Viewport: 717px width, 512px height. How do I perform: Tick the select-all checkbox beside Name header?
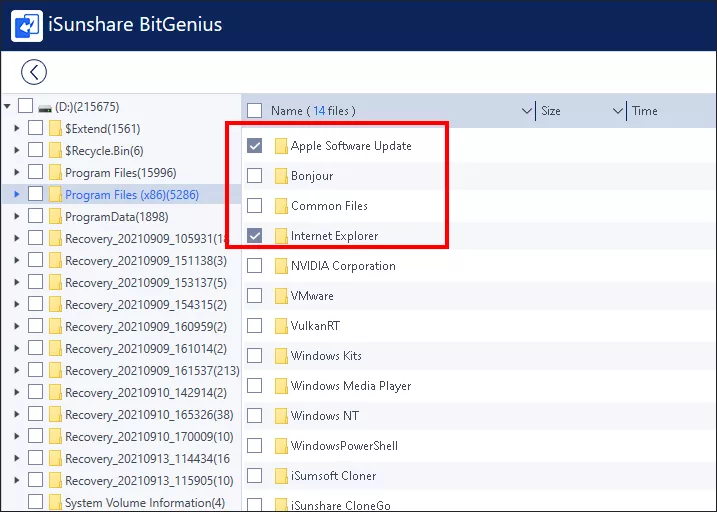254,111
